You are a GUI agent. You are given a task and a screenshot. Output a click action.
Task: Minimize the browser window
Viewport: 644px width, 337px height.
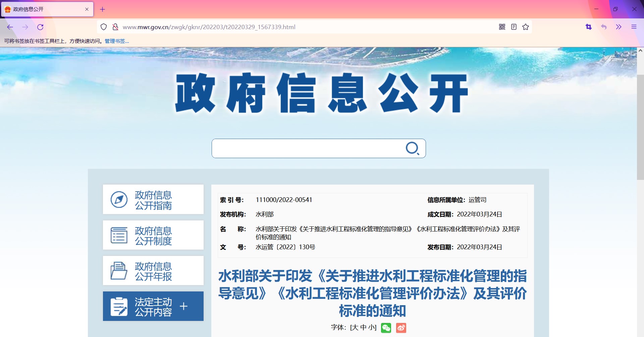click(x=596, y=9)
